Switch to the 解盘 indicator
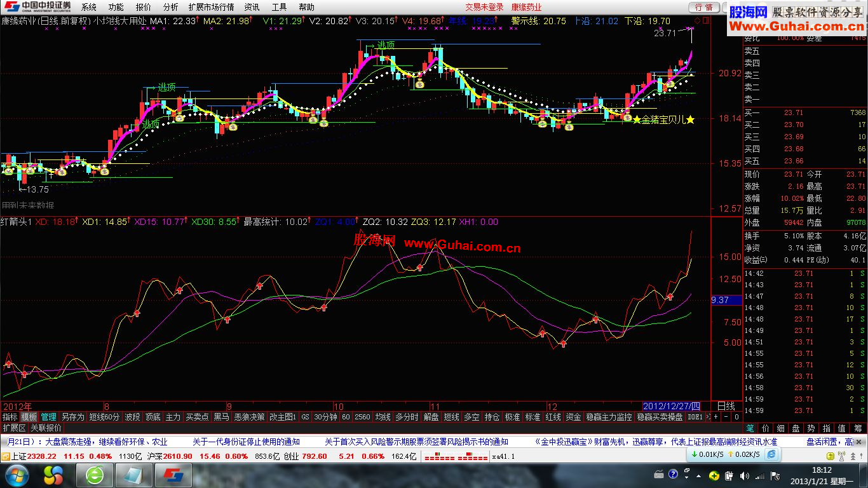The image size is (868, 488). click(431, 417)
